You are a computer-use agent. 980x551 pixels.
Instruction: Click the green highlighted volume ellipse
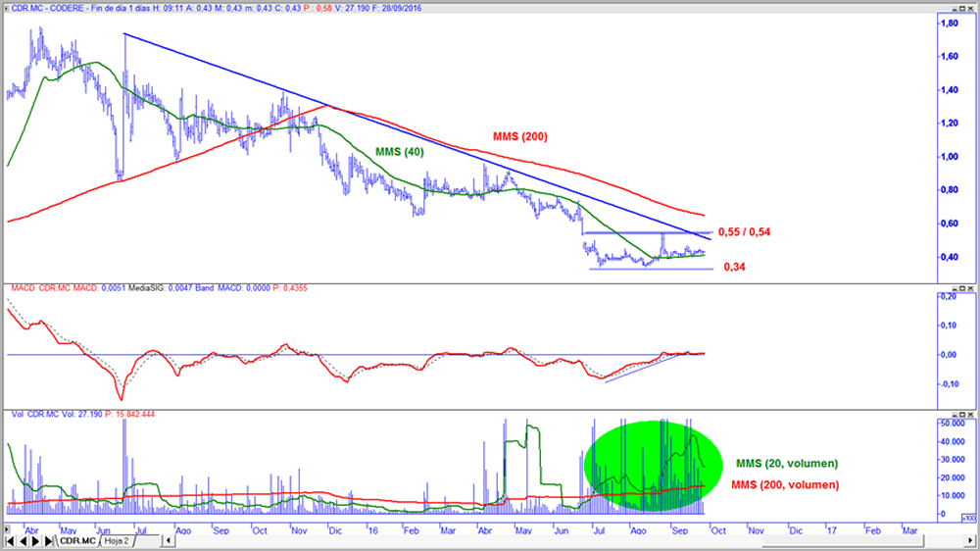coord(653,466)
